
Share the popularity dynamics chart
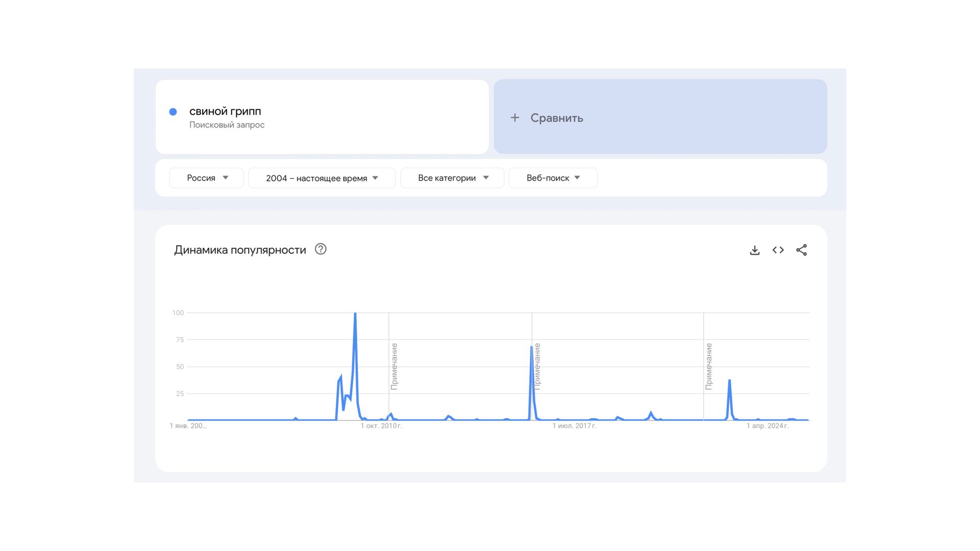point(801,250)
